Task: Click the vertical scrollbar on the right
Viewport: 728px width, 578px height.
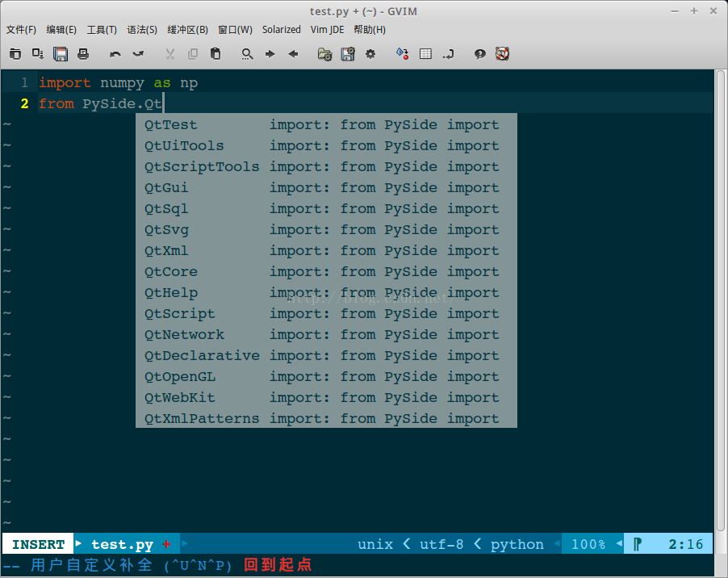Action: pos(720,300)
